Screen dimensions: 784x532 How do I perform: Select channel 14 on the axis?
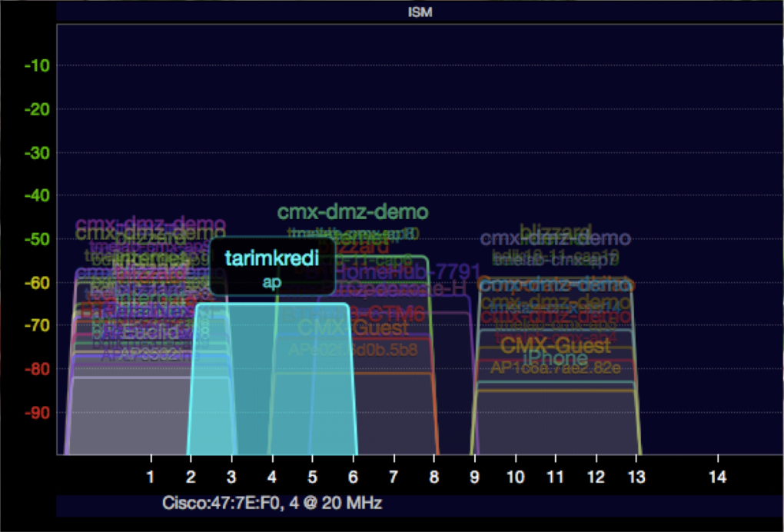tap(717, 477)
